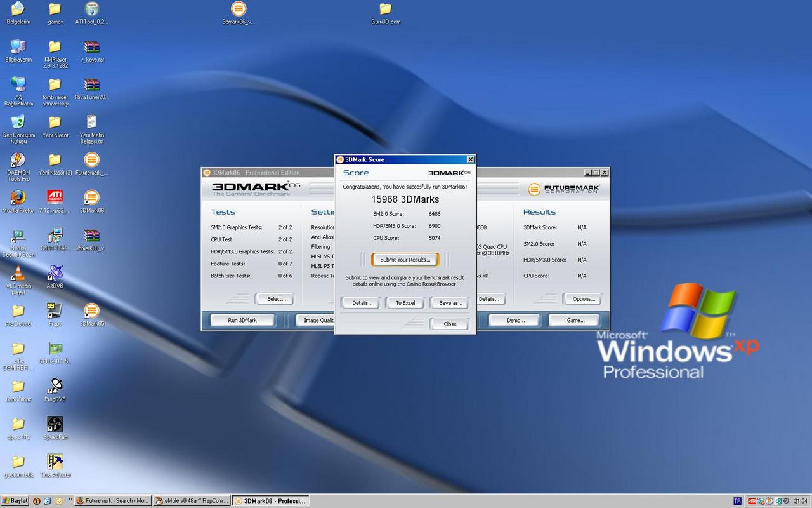Click the Game... button

point(575,320)
